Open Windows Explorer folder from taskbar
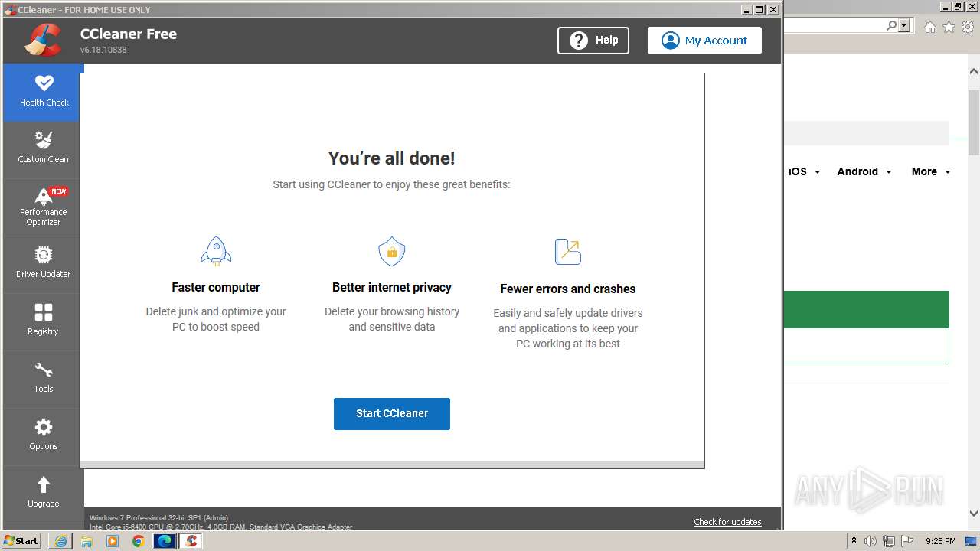980x551 pixels. point(87,541)
